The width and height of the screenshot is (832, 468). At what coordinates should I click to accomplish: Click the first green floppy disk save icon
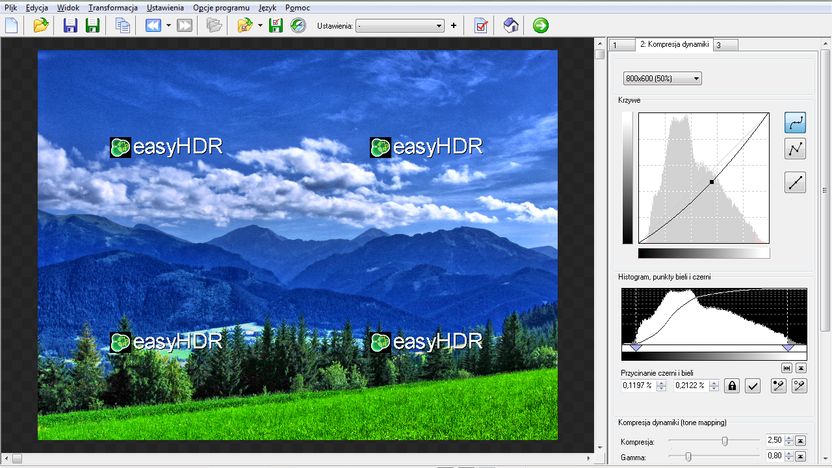pos(92,25)
